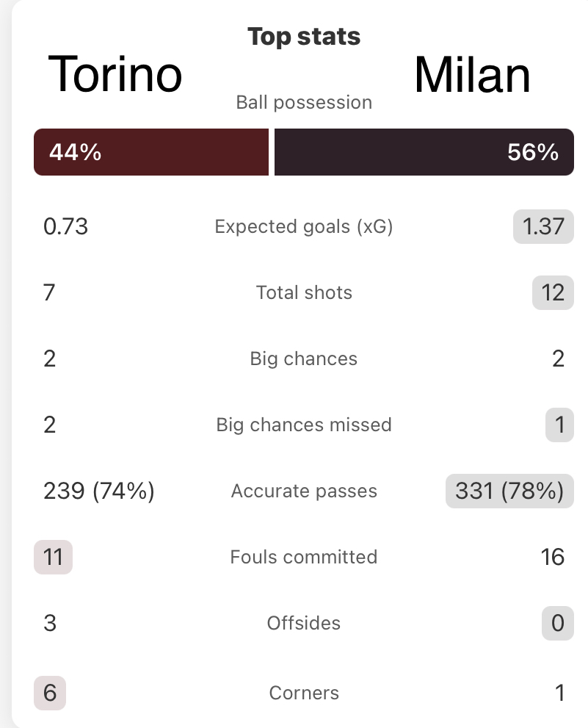Image resolution: width=588 pixels, height=728 pixels.
Task: Select the Top stats heading
Action: point(304,36)
